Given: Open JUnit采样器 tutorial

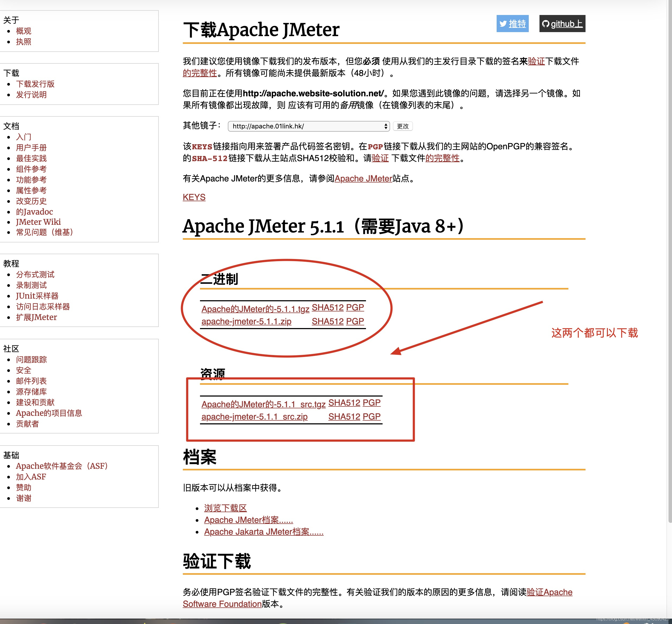Looking at the screenshot, I should [x=37, y=296].
